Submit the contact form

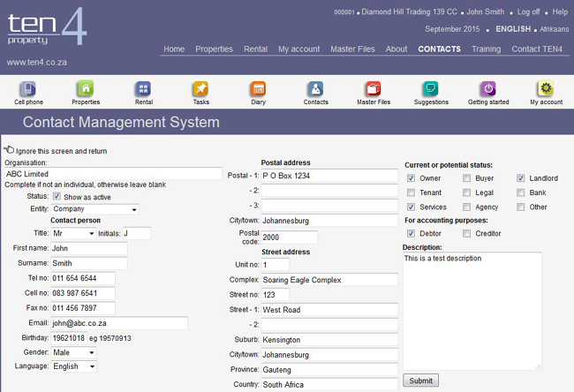[420, 381]
